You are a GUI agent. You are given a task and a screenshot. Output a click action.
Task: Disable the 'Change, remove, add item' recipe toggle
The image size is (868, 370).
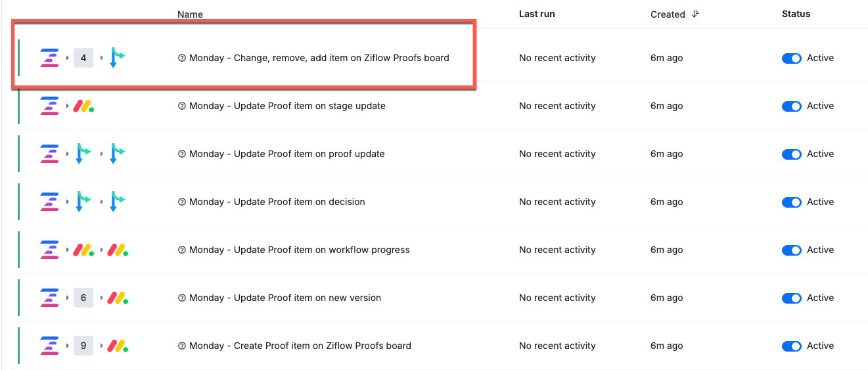click(791, 58)
